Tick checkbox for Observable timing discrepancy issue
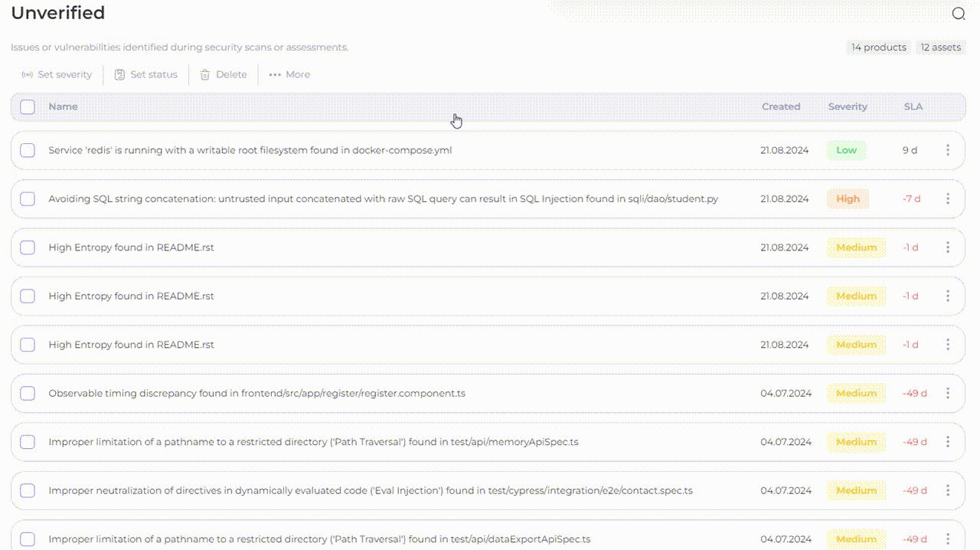The width and height of the screenshot is (980, 550). tap(28, 394)
